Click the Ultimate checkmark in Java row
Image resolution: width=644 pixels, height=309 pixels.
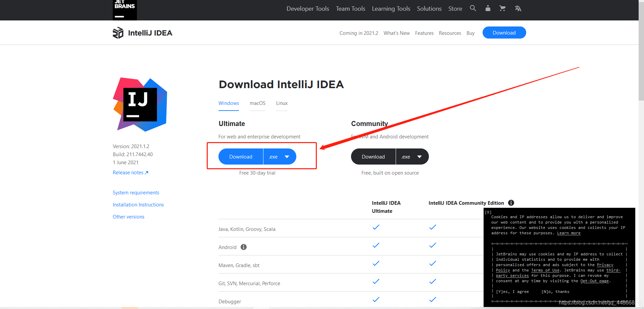tap(376, 227)
